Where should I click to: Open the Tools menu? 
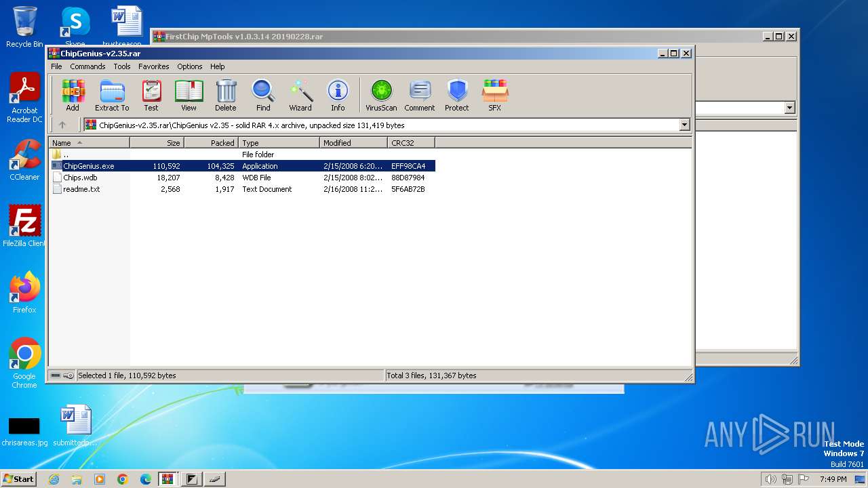pos(122,66)
